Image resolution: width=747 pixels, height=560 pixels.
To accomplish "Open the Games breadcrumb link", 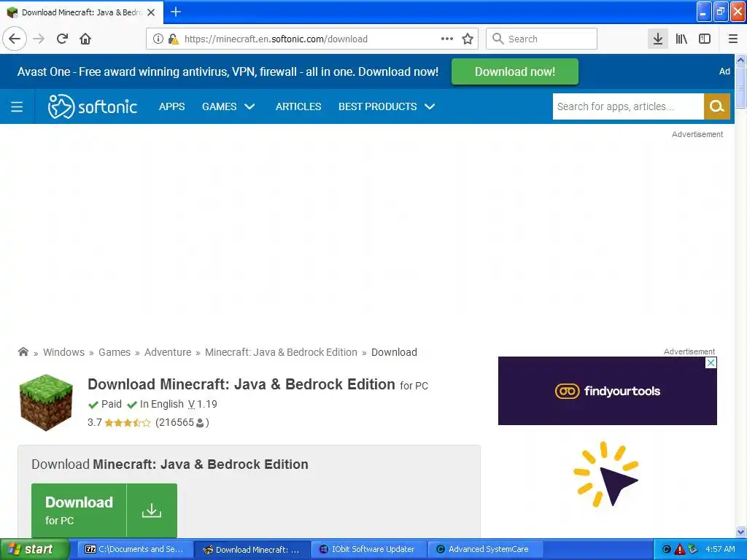I will [x=115, y=352].
